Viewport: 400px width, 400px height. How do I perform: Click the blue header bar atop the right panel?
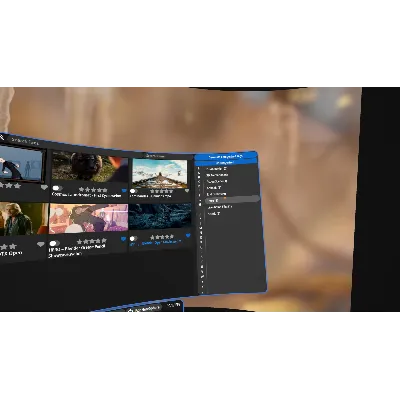225,156
